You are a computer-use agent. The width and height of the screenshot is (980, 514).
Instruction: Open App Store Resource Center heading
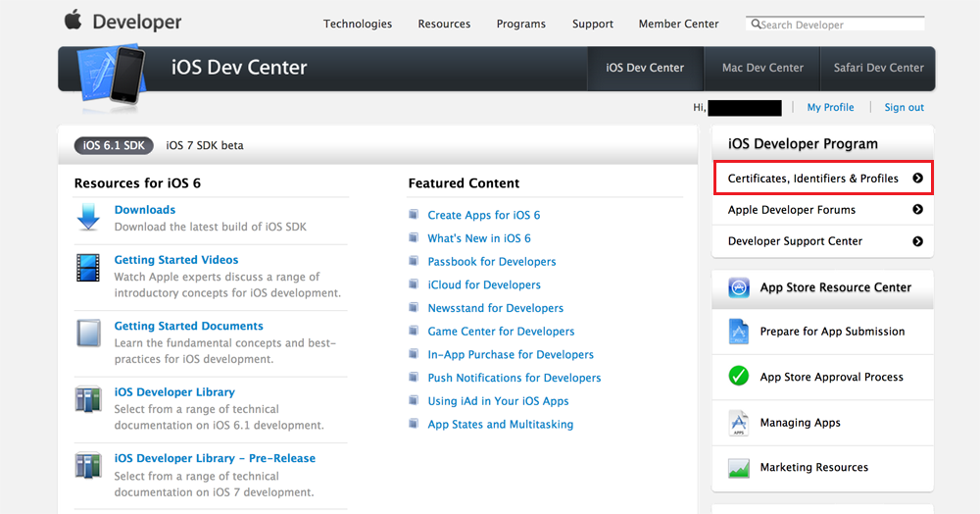coord(836,287)
